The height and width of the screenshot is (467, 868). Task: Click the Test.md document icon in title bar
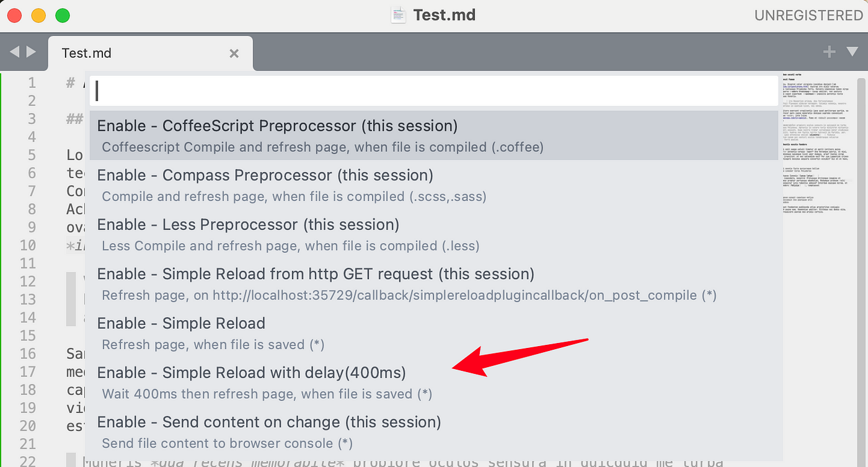coord(398,15)
